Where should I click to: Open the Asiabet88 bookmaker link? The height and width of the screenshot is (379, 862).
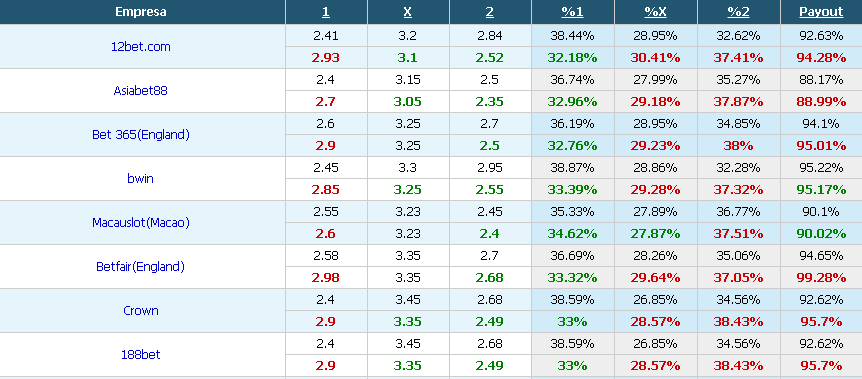[141, 91]
